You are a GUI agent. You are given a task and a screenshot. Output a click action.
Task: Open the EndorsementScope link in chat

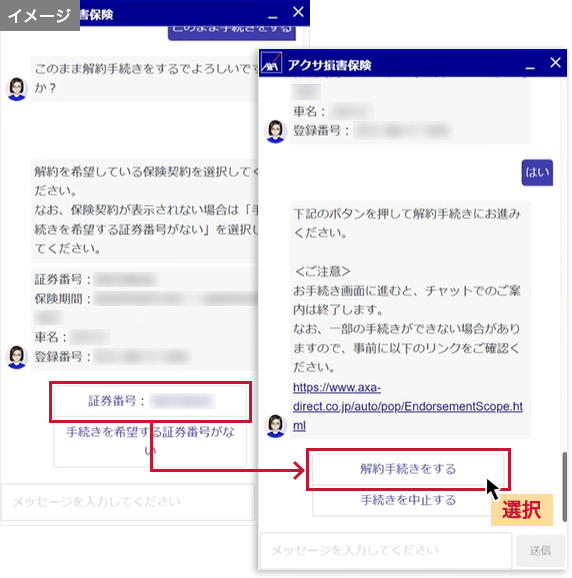[x=408, y=407]
